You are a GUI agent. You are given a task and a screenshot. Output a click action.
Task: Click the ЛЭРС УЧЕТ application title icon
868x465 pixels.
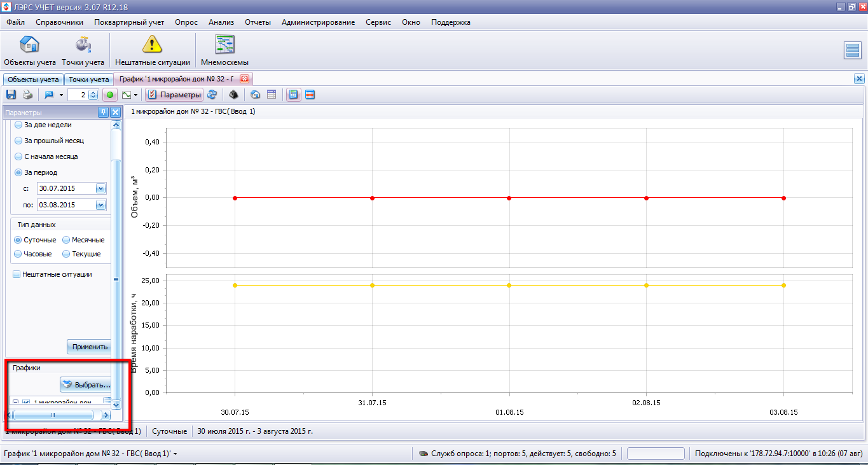point(7,7)
